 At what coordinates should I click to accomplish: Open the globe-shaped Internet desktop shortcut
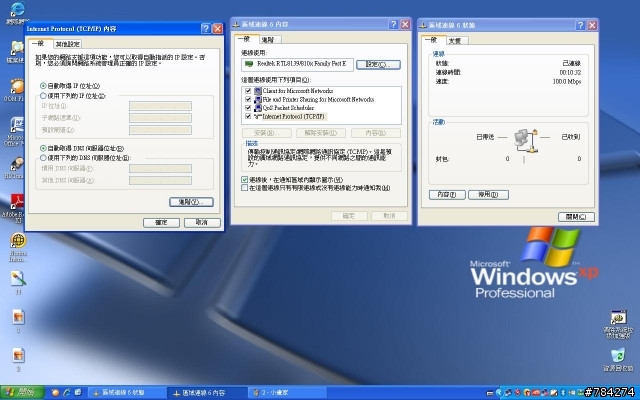pos(18,240)
